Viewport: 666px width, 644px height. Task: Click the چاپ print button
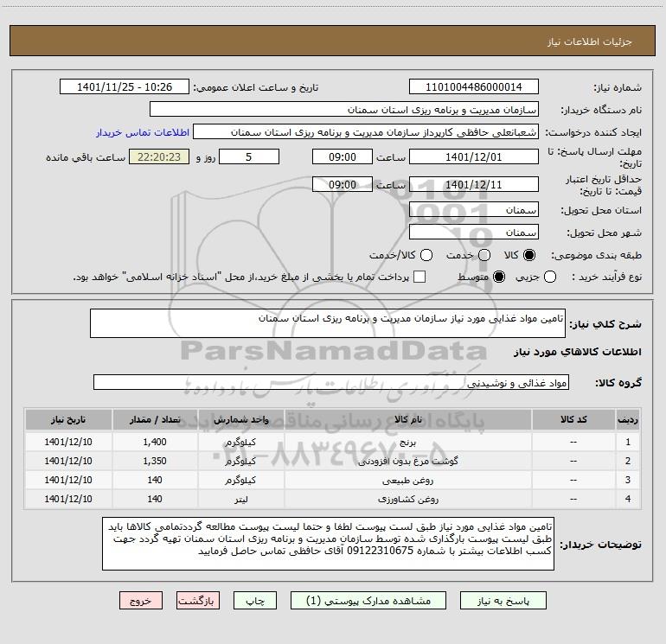click(x=255, y=601)
